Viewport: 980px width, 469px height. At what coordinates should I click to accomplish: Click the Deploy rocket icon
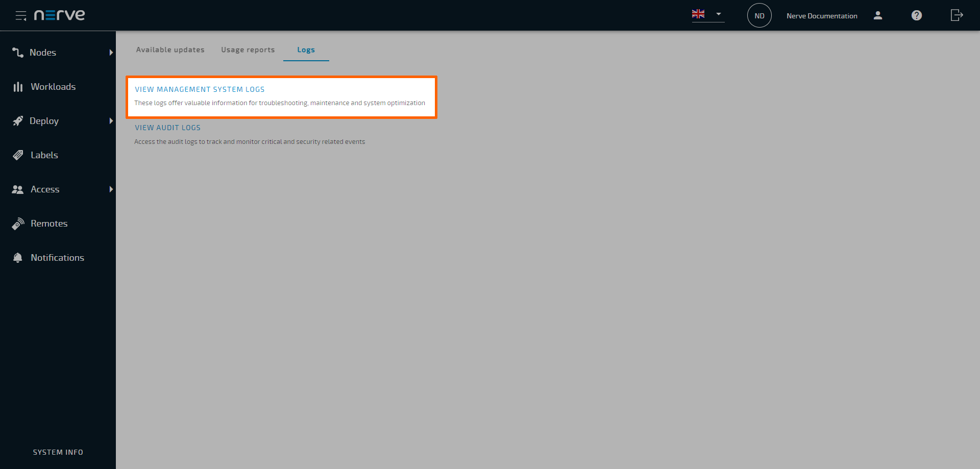point(17,121)
